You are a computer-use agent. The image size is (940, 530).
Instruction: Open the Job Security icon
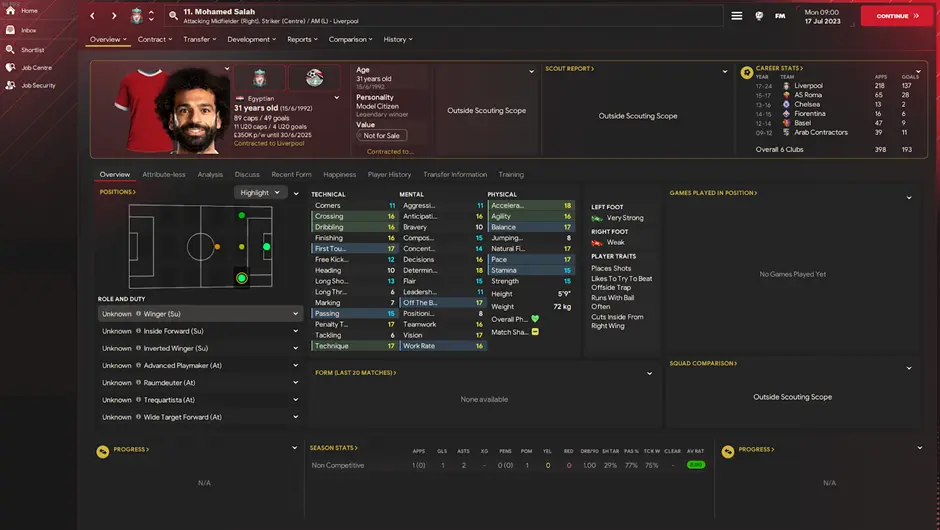coord(10,85)
